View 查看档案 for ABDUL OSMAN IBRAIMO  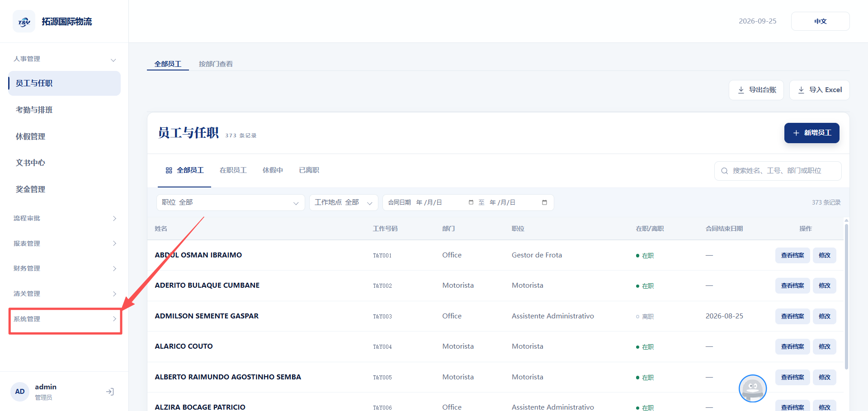point(792,255)
